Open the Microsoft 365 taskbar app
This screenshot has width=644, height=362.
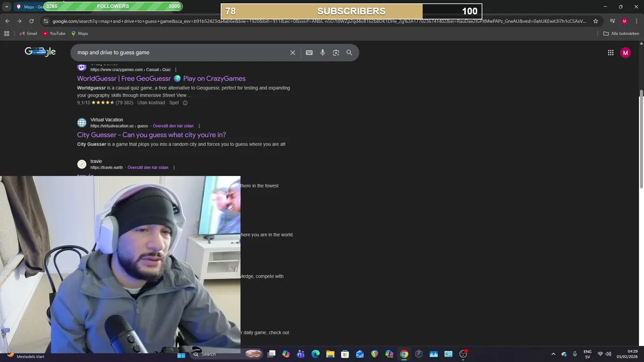click(x=389, y=354)
